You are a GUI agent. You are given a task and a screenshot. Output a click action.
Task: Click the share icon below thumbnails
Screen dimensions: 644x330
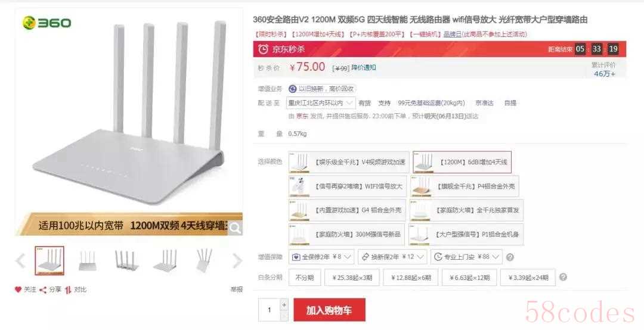coord(43,289)
